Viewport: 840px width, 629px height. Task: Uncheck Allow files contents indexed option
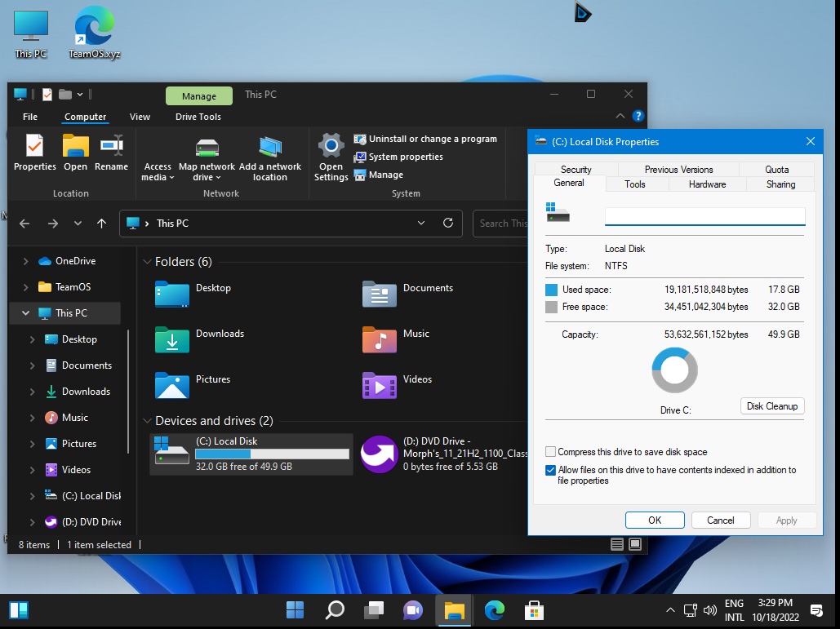pos(551,470)
